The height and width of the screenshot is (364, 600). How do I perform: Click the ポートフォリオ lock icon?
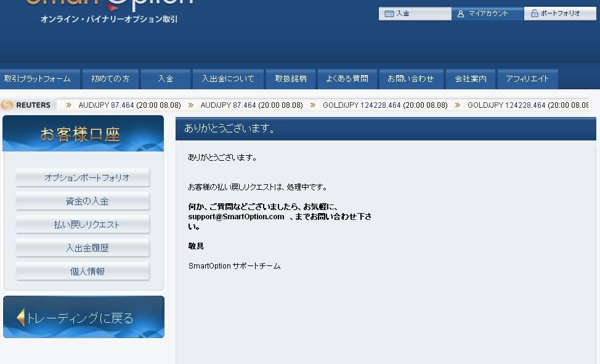(x=535, y=14)
